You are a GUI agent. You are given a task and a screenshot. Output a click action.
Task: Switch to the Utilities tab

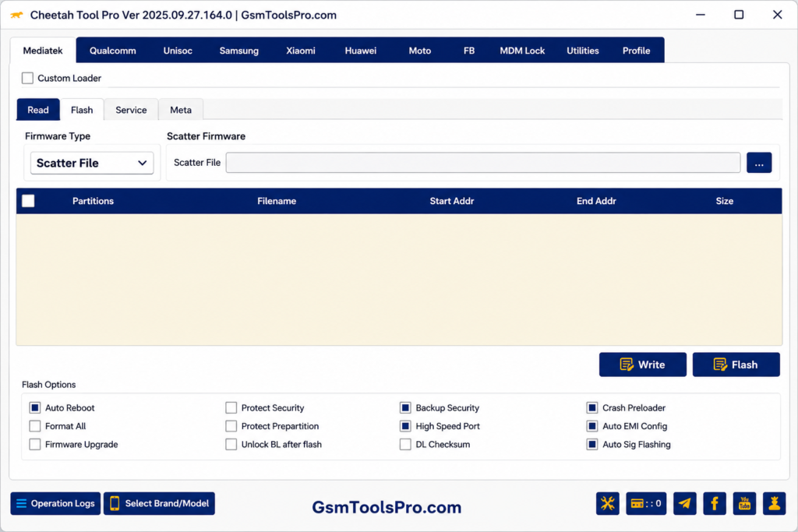pyautogui.click(x=583, y=51)
